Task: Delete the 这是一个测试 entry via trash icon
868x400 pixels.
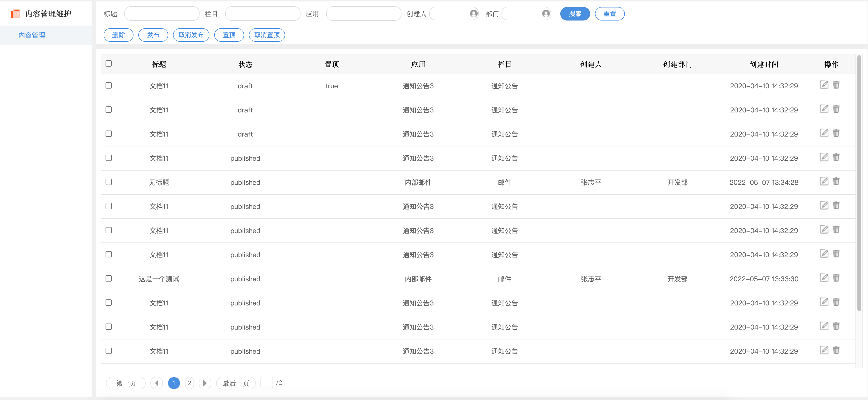Action: (836, 278)
